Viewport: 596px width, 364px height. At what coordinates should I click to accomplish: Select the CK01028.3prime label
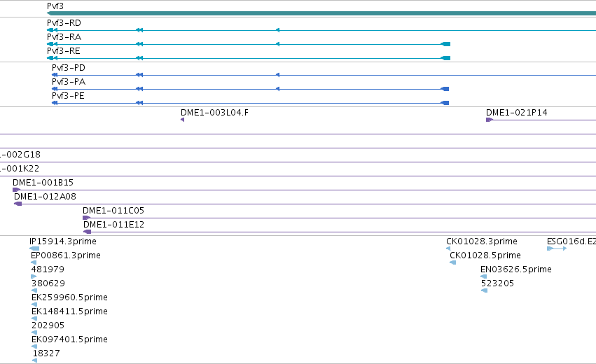482,241
